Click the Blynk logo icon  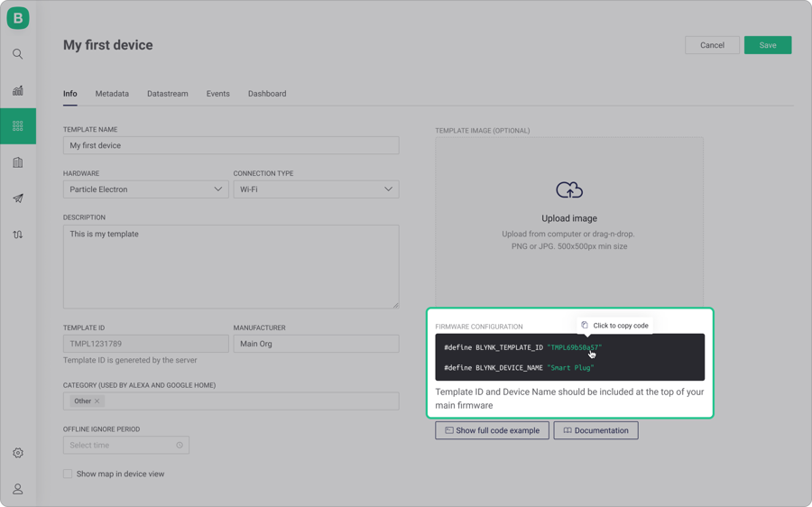pos(18,18)
